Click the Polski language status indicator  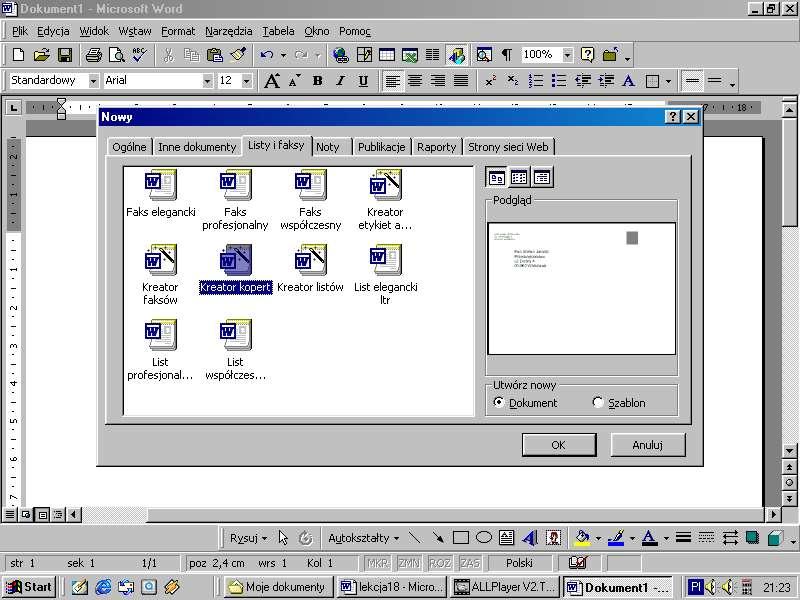point(519,563)
